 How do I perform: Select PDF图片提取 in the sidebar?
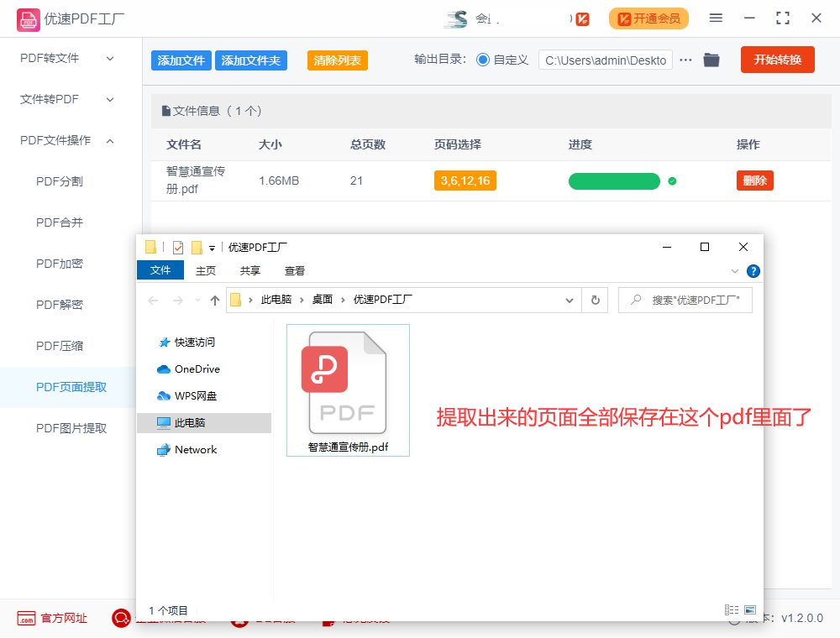click(71, 428)
